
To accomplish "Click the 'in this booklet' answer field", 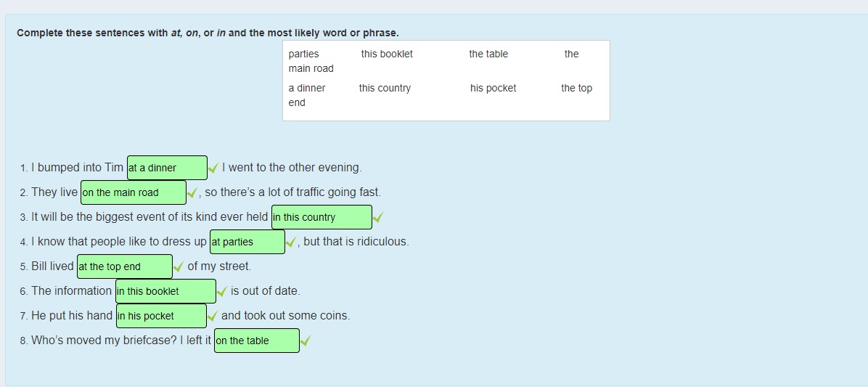I will 165,291.
